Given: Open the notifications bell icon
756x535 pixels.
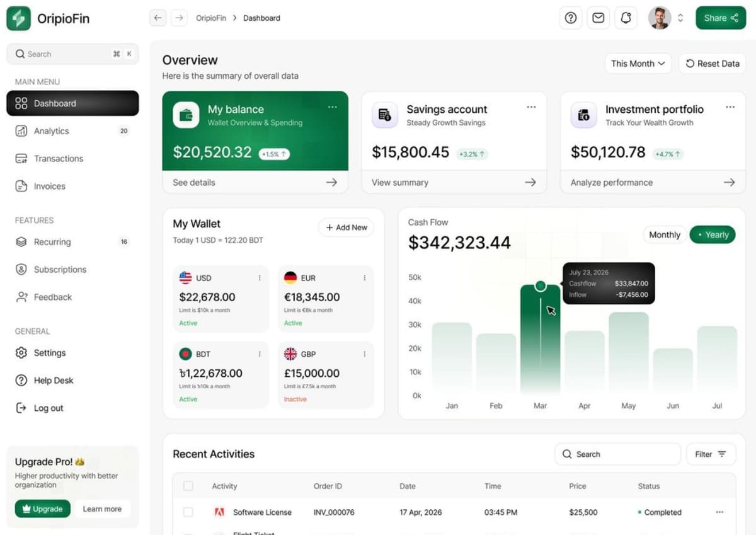Looking at the screenshot, I should [626, 18].
